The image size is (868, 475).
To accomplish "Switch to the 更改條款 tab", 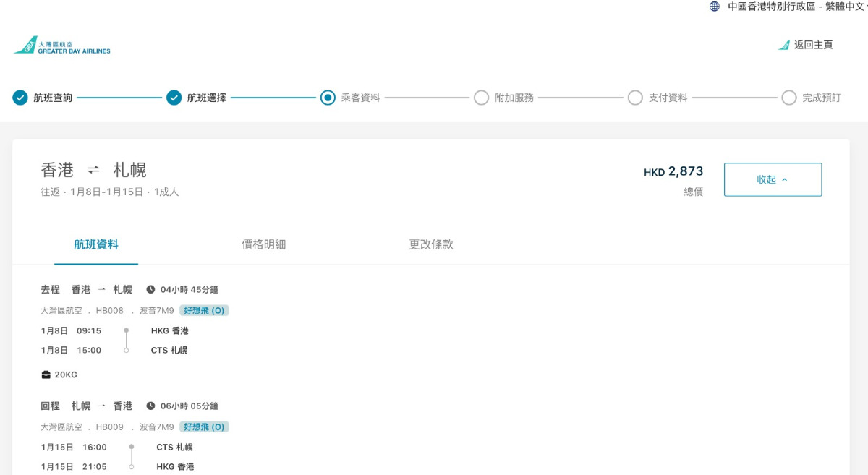I will 431,244.
